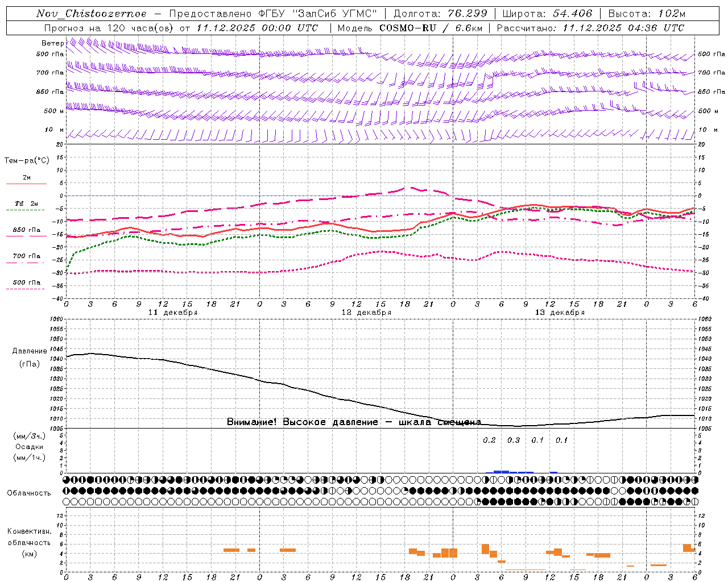Image resolution: width=728 pixels, height=582 pixels.
Task: Click the 500 гПа entry in the temperature legend
Action: [x=27, y=282]
